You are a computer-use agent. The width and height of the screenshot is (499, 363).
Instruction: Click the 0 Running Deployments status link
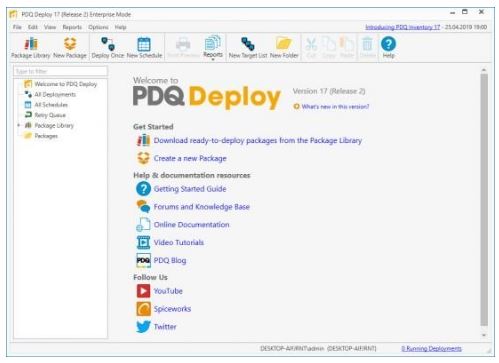431,349
